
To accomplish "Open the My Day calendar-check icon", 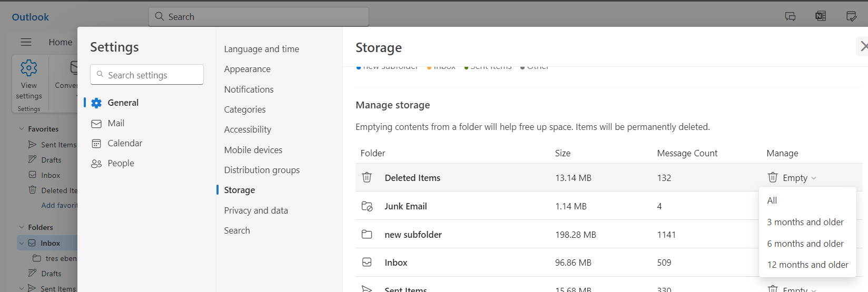I will (x=851, y=16).
